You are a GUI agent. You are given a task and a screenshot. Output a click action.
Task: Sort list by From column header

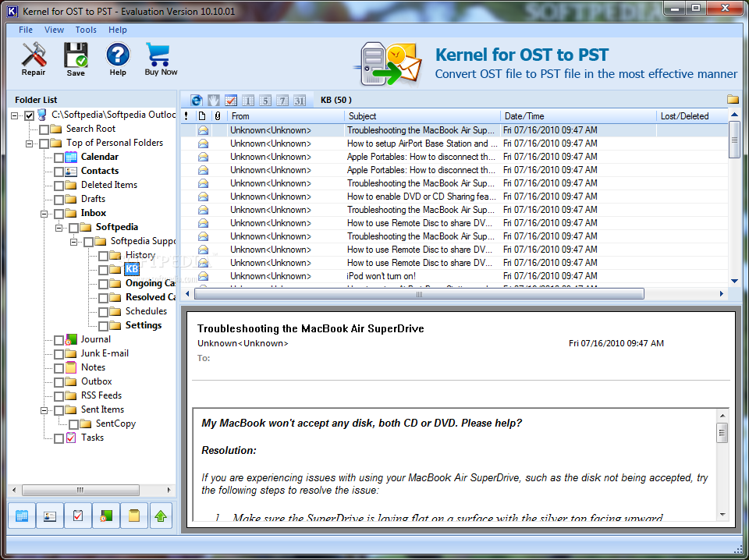286,116
